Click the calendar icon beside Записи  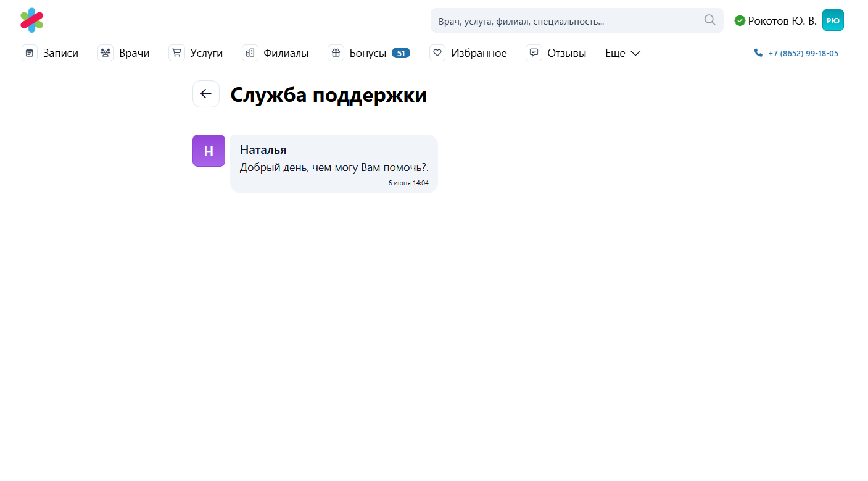(x=30, y=53)
